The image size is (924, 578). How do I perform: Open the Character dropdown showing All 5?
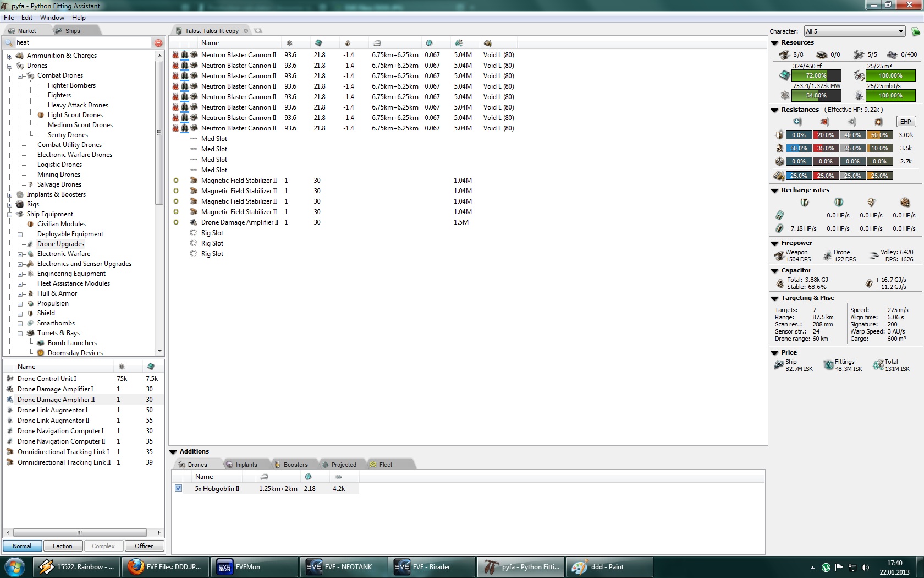point(855,31)
